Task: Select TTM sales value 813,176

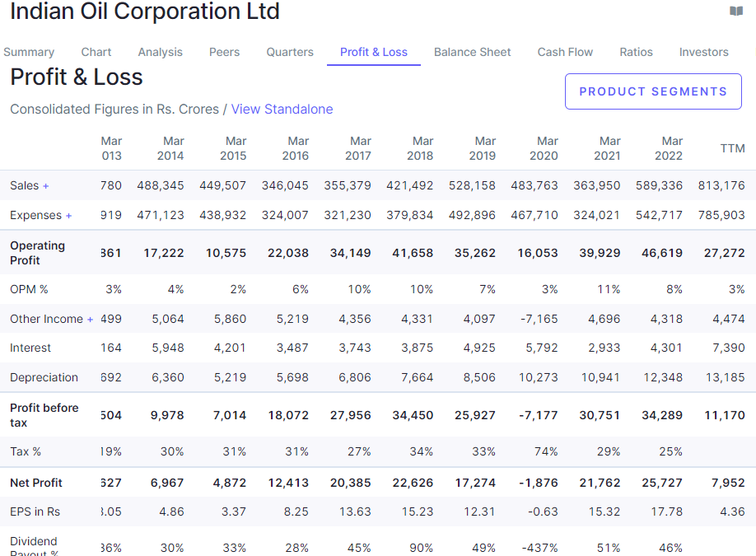Action: [x=721, y=185]
